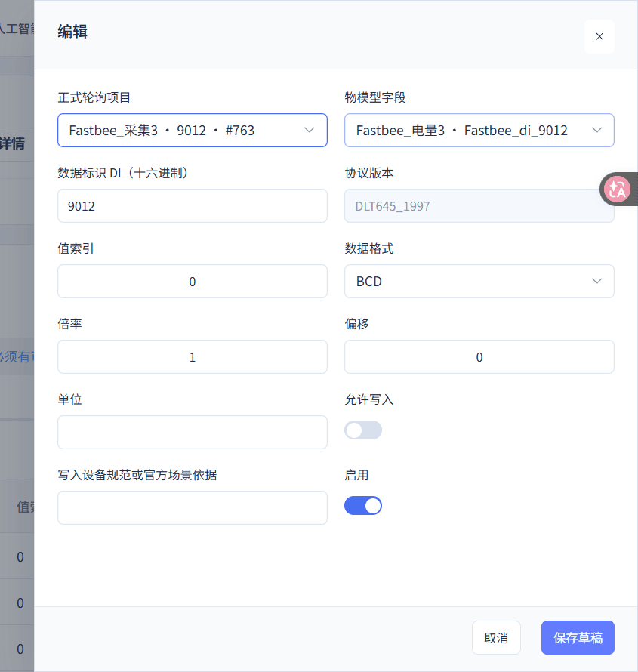Click 保存草稿 button
This screenshot has width=638, height=672.
point(578,637)
